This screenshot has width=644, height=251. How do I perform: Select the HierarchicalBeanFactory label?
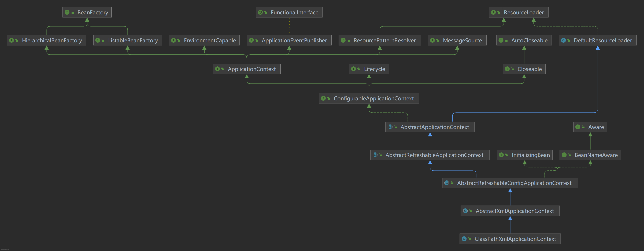click(52, 41)
